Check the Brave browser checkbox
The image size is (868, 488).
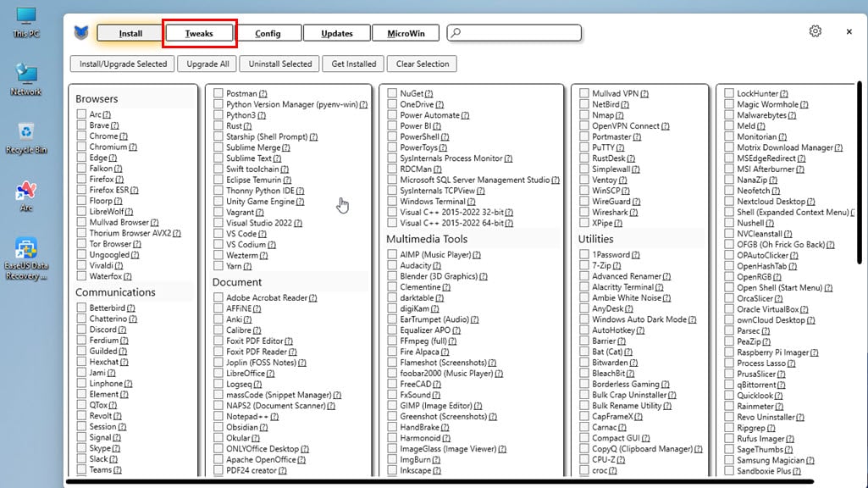tap(82, 125)
